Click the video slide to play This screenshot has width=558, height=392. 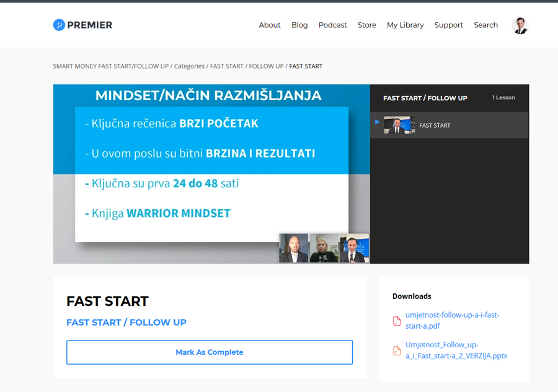click(211, 174)
